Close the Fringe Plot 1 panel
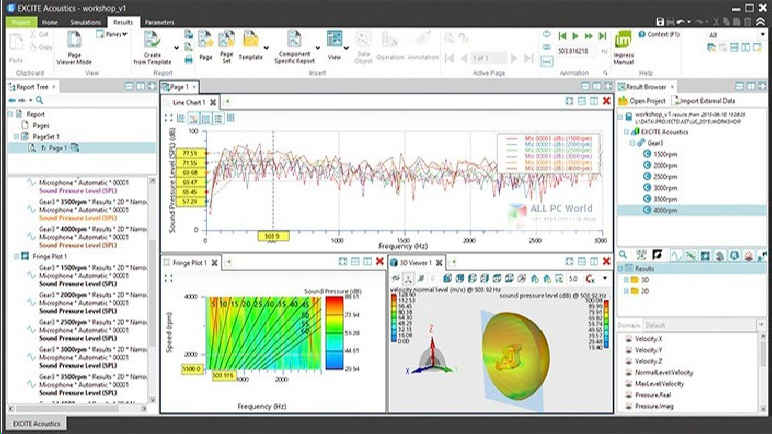Image resolution: width=772 pixels, height=434 pixels. pyautogui.click(x=379, y=262)
